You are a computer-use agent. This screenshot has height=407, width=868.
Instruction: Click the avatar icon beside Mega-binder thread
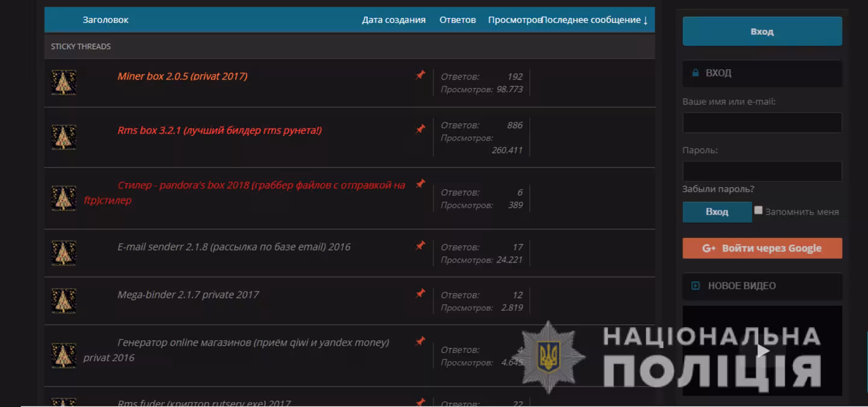(63, 300)
